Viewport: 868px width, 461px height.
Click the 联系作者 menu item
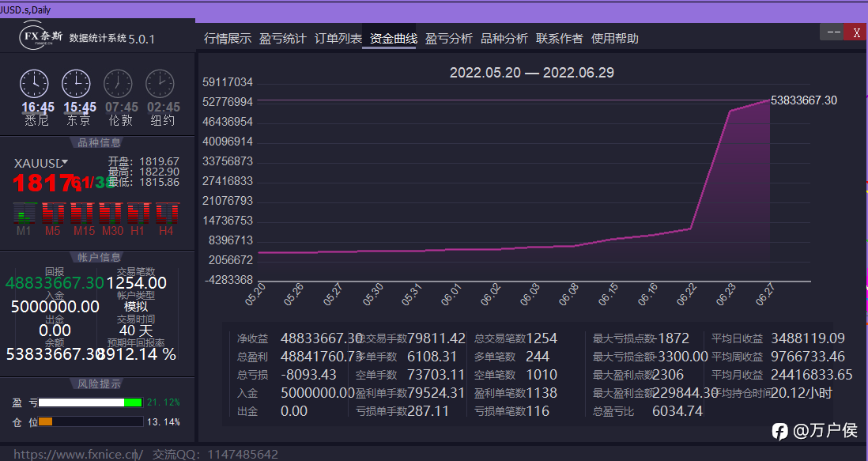pos(560,38)
